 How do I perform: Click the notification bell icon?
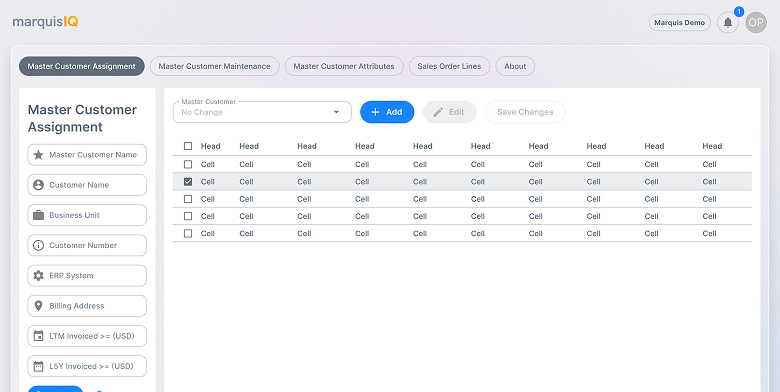pyautogui.click(x=728, y=23)
